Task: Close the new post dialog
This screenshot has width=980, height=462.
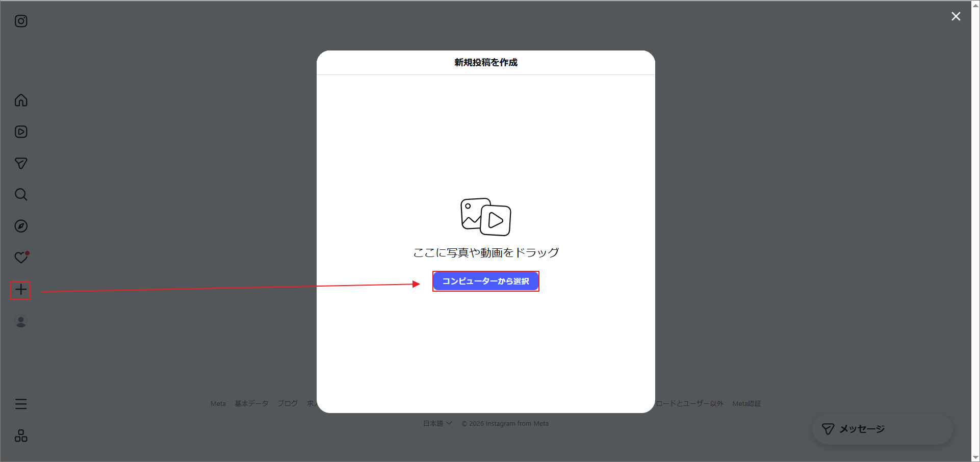Action: pyautogui.click(x=956, y=16)
